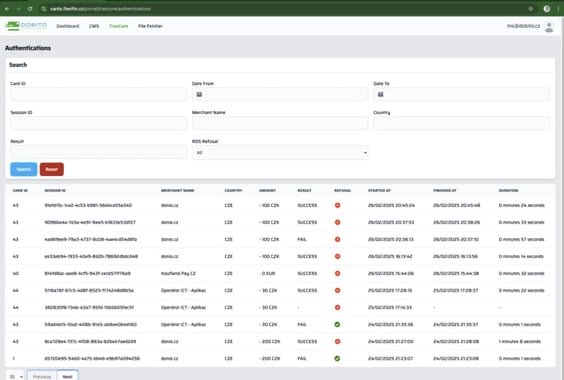The image size is (564, 380).
Task: Click the MERCHANT NAME column header
Action: tap(178, 190)
